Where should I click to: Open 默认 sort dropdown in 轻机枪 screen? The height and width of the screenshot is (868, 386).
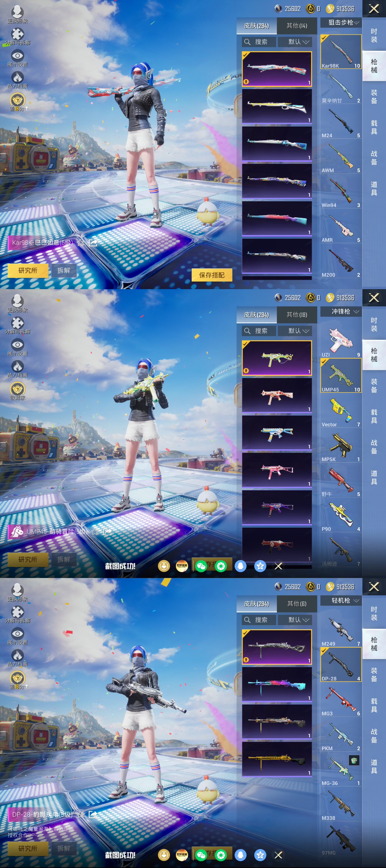coord(295,620)
